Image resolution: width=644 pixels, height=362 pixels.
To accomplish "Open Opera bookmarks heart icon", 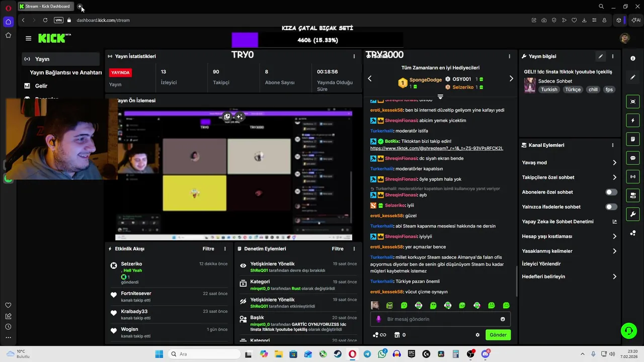I will coord(574,20).
